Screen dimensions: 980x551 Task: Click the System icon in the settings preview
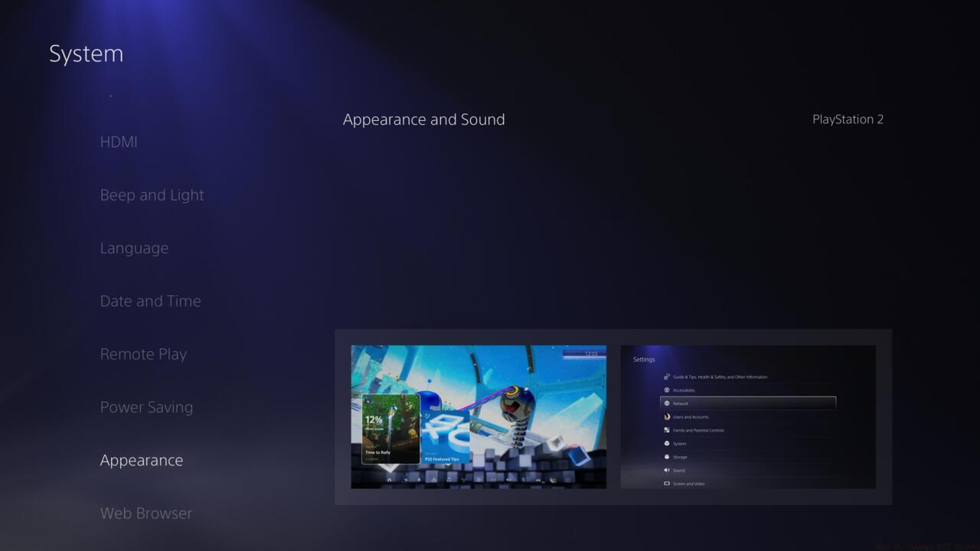click(666, 444)
